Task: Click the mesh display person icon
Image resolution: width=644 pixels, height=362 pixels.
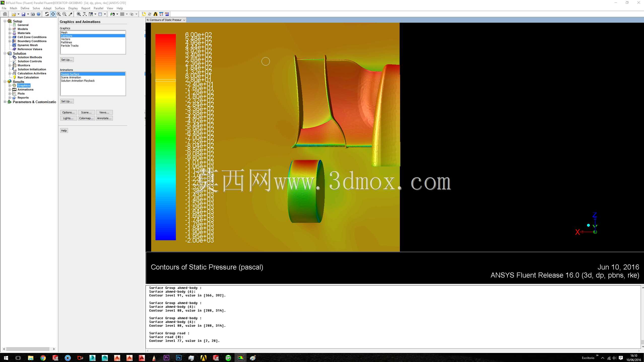Action: (112, 14)
